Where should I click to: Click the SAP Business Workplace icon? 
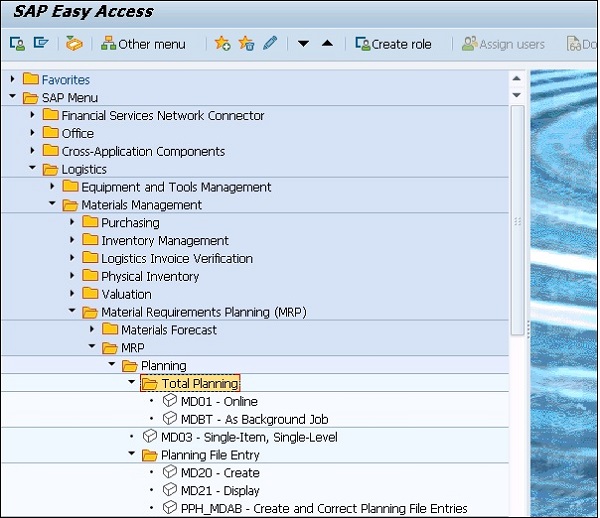pos(74,43)
